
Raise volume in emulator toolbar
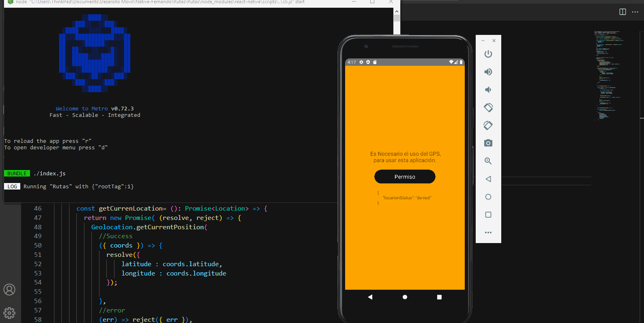tap(488, 72)
